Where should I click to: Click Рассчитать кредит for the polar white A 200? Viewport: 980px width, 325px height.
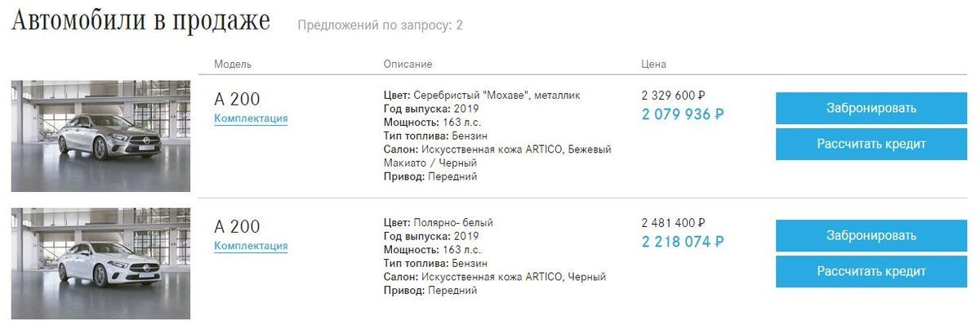871,271
